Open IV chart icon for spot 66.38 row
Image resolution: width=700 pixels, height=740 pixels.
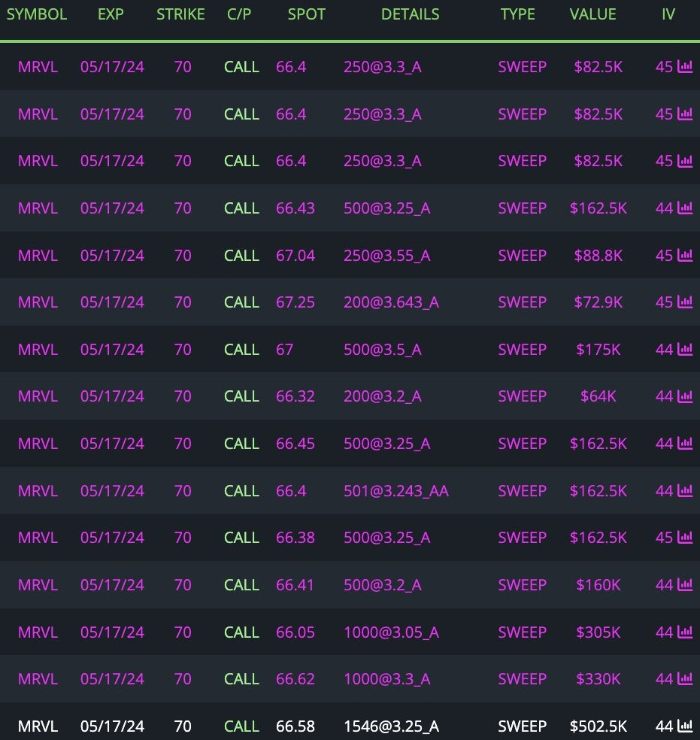coord(685,537)
